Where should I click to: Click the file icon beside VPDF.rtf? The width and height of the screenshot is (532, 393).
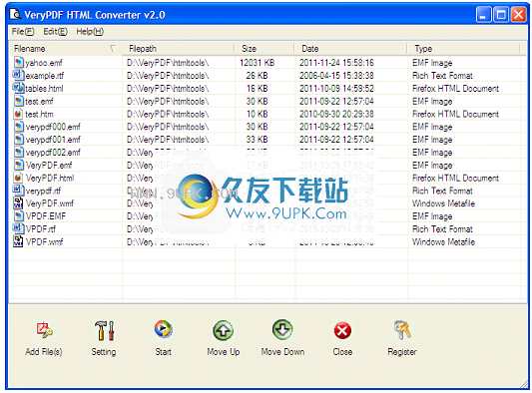click(x=18, y=228)
